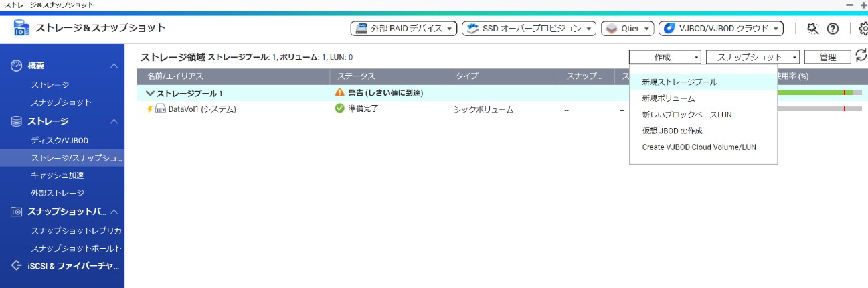The width and height of the screenshot is (868, 288).
Task: Choose 新しいブロックベースLUN menu entry
Action: tap(687, 115)
